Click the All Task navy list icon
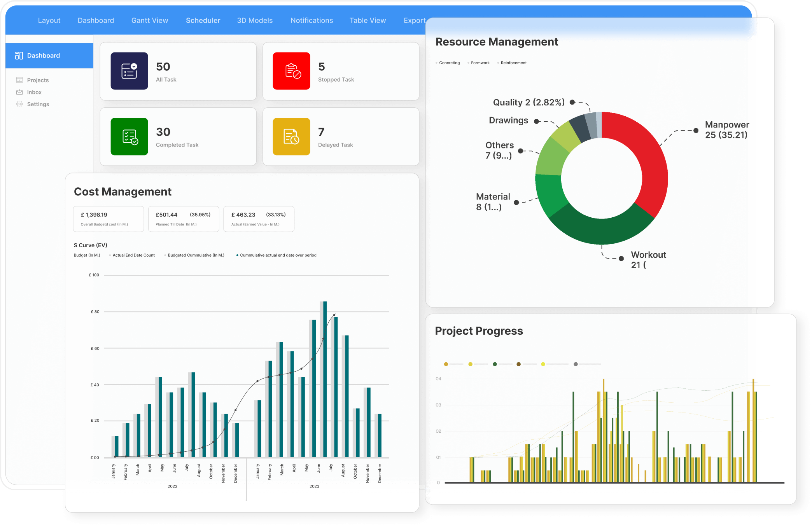Image resolution: width=812 pixels, height=526 pixels. [129, 71]
